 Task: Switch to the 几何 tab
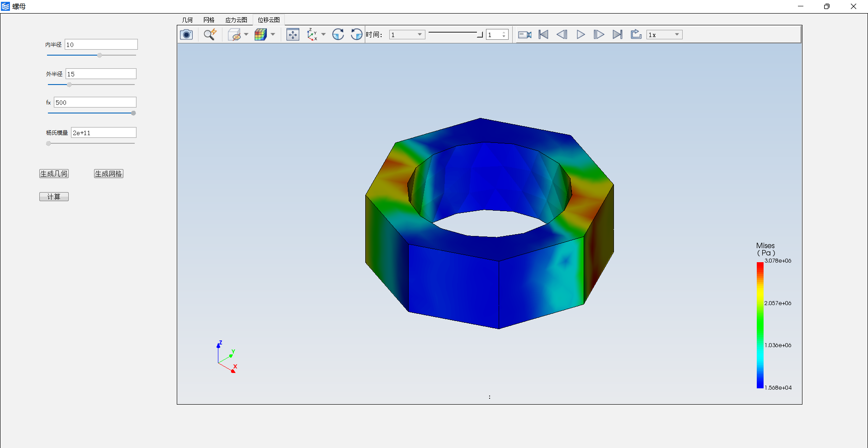pos(187,20)
